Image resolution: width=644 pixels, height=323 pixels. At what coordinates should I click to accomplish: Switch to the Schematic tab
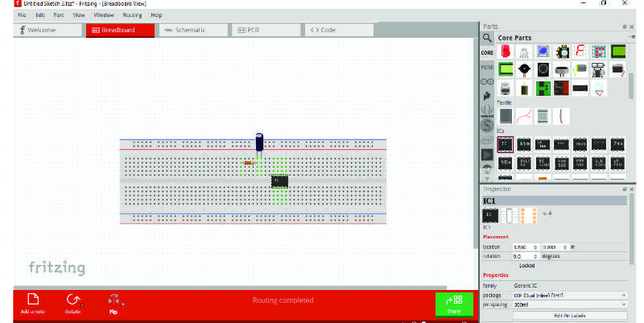tap(193, 30)
